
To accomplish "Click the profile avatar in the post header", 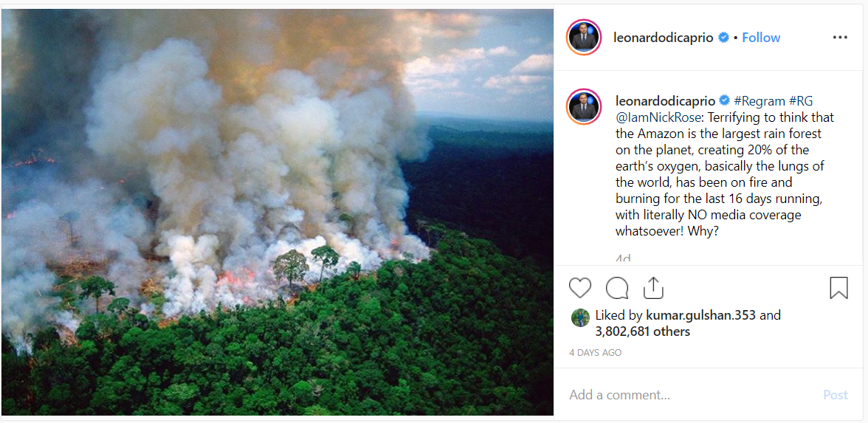I will pos(584,38).
